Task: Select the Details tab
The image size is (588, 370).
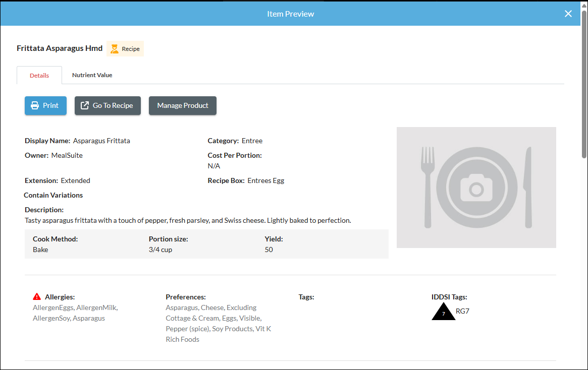Action: pyautogui.click(x=39, y=75)
